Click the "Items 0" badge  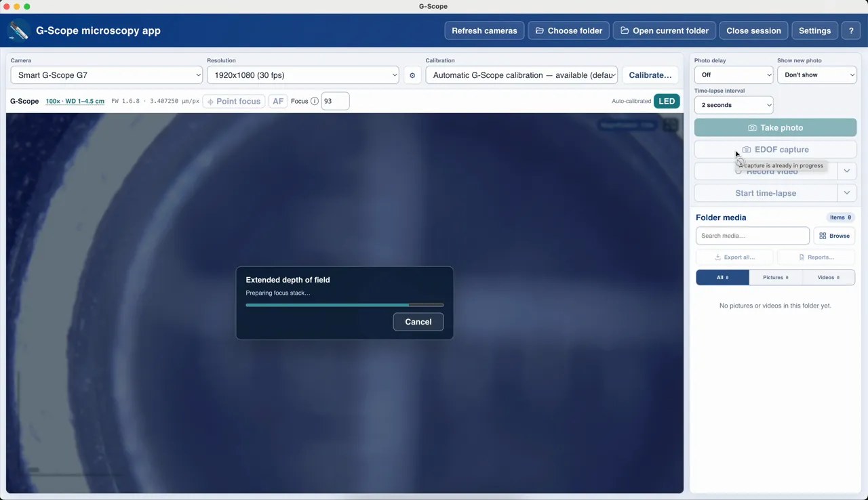[x=841, y=217]
